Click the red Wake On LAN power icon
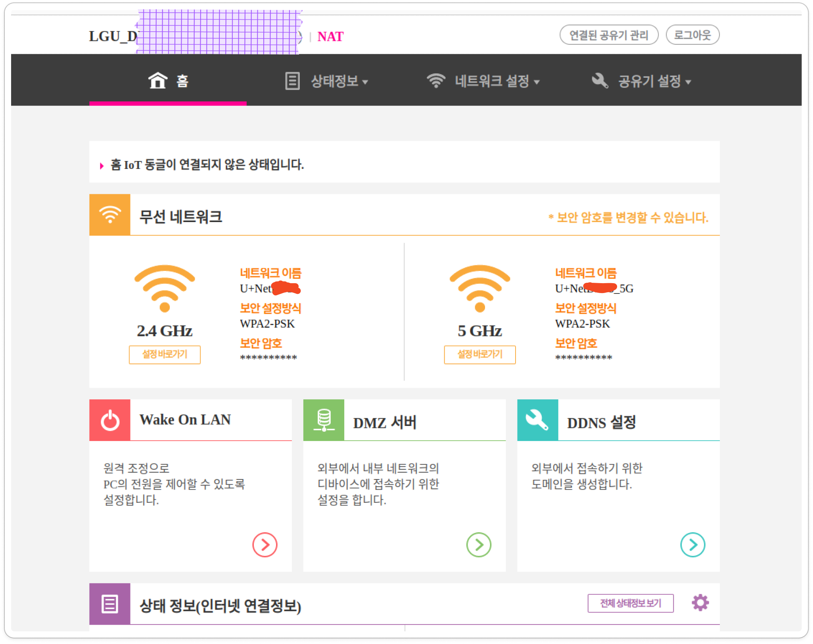Screen dimensions: 813x644 coord(110,420)
